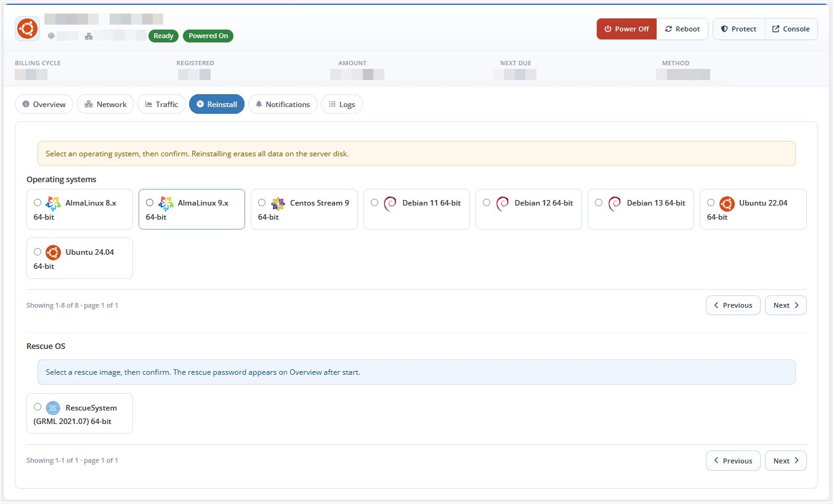Choose the Debian 13 64-bit radio button
The image size is (834, 504).
599,202
